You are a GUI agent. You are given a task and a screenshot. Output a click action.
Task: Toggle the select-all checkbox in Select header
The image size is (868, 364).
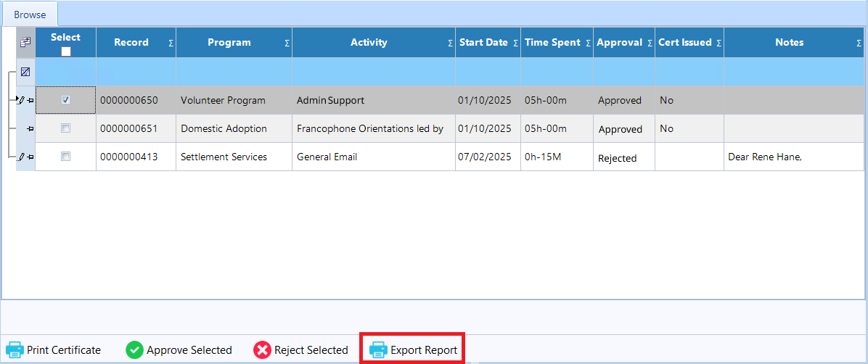(66, 51)
